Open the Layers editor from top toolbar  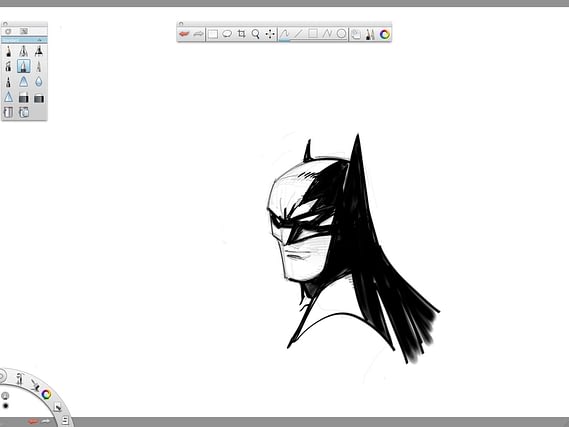(356, 34)
